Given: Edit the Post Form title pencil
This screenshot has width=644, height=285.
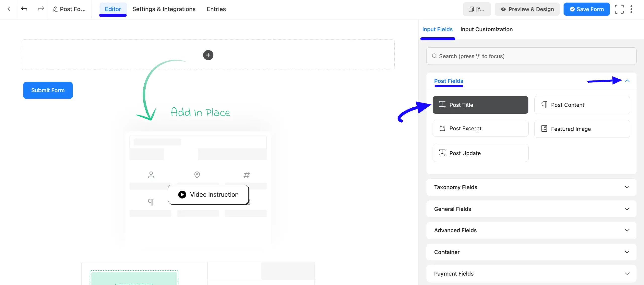Looking at the screenshot, I should [55, 9].
